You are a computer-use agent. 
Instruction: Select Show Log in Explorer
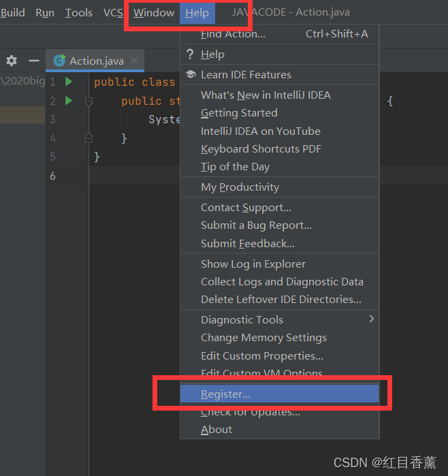click(x=280, y=264)
